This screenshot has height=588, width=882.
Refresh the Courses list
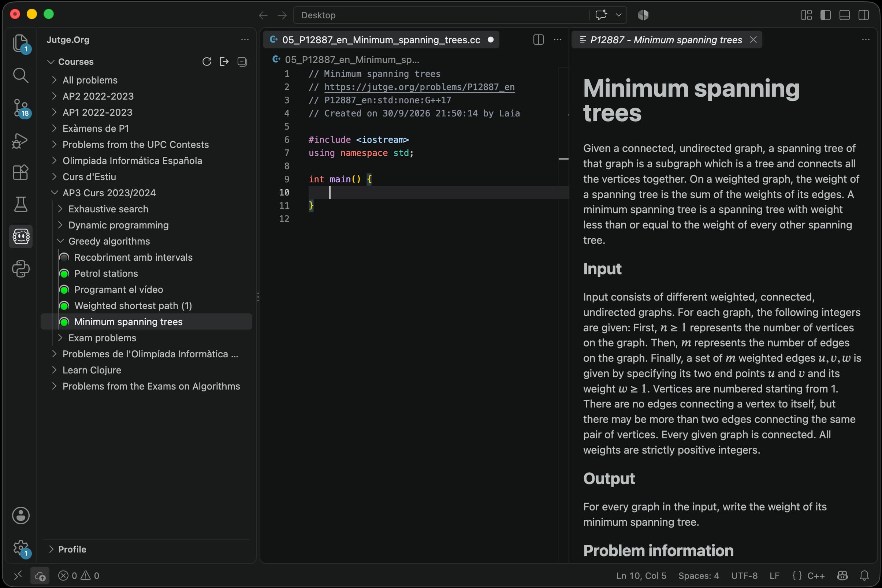tap(206, 62)
